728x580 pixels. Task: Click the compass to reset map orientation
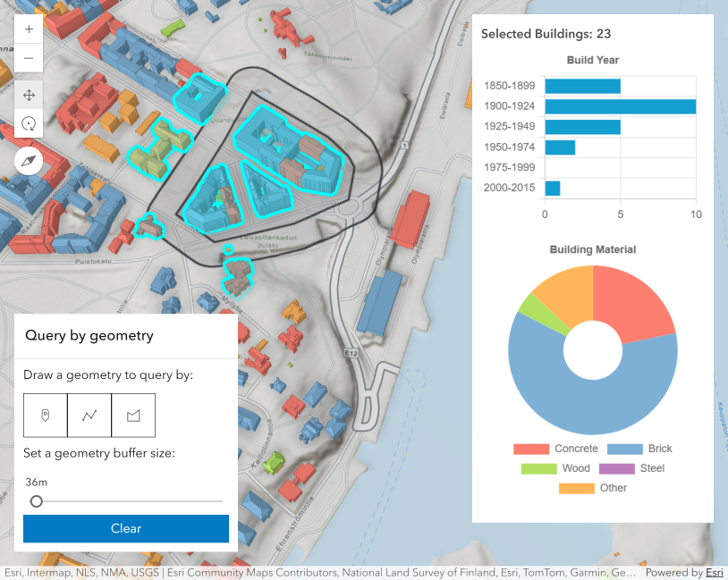[27, 161]
